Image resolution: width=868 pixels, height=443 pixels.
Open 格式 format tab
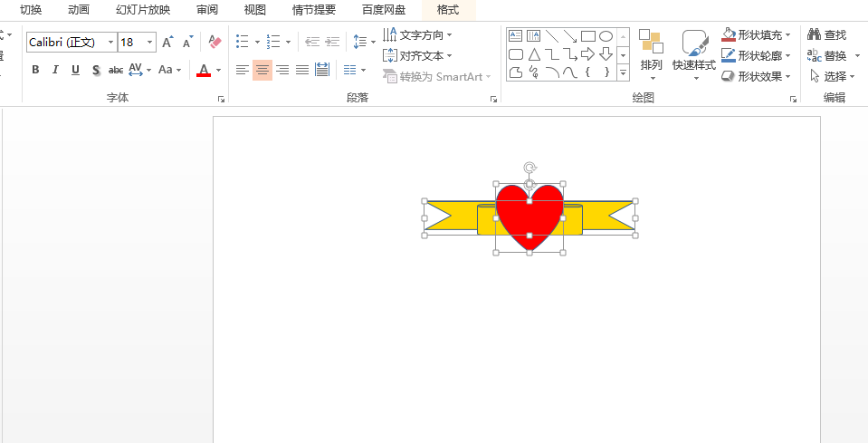click(x=448, y=10)
